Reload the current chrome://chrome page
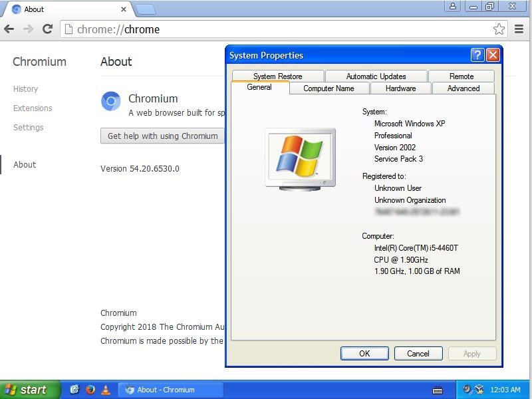This screenshot has height=399, width=532. 46,29
